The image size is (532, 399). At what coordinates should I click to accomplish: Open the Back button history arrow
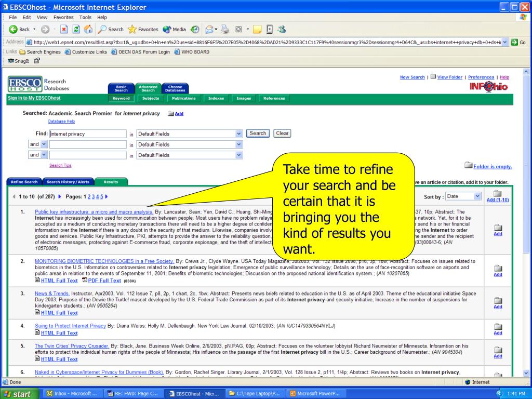pos(34,30)
